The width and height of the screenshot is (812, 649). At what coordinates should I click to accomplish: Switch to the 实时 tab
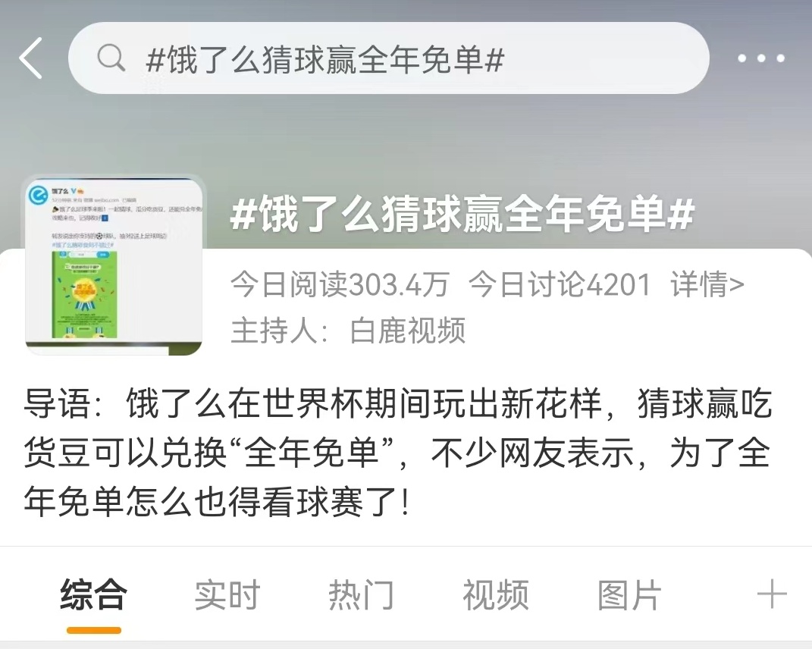click(227, 594)
